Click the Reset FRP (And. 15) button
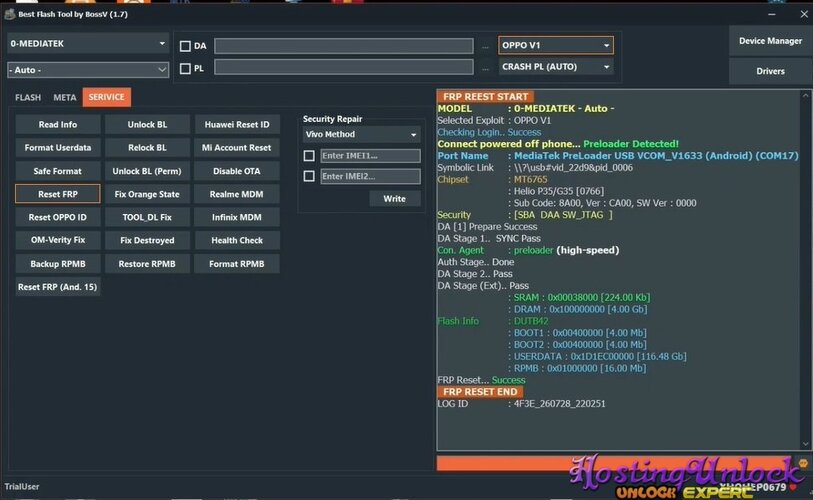Image resolution: width=813 pixels, height=500 pixels. coord(58,287)
